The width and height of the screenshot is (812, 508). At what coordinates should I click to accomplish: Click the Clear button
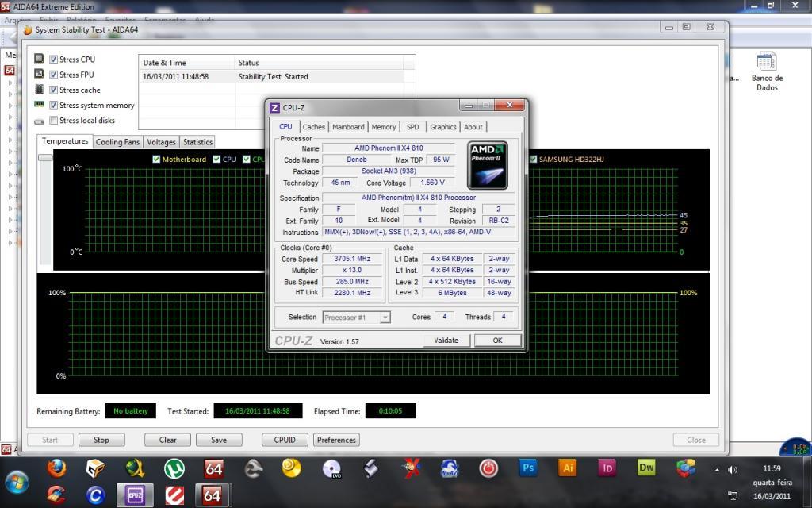tap(167, 440)
